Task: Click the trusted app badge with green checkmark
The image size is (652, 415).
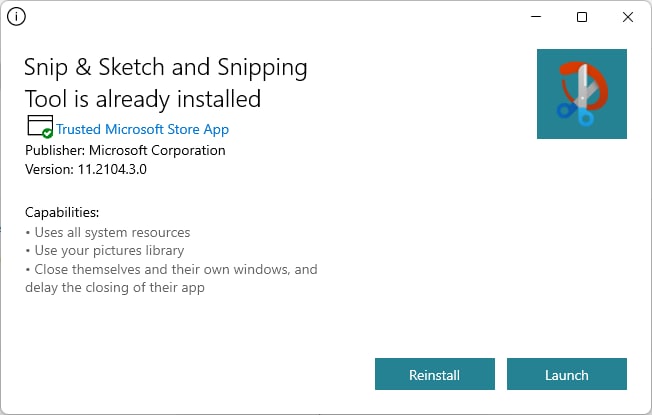Action: (x=40, y=127)
